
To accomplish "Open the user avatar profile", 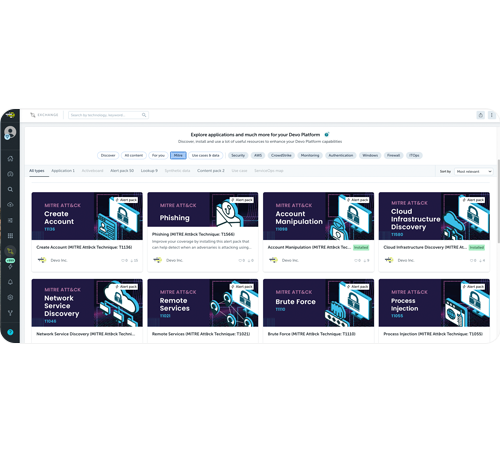I will [x=10, y=132].
